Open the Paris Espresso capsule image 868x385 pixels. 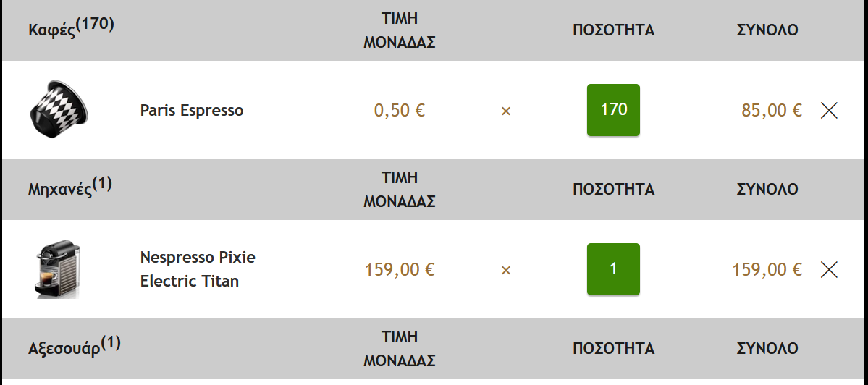pyautogui.click(x=58, y=109)
